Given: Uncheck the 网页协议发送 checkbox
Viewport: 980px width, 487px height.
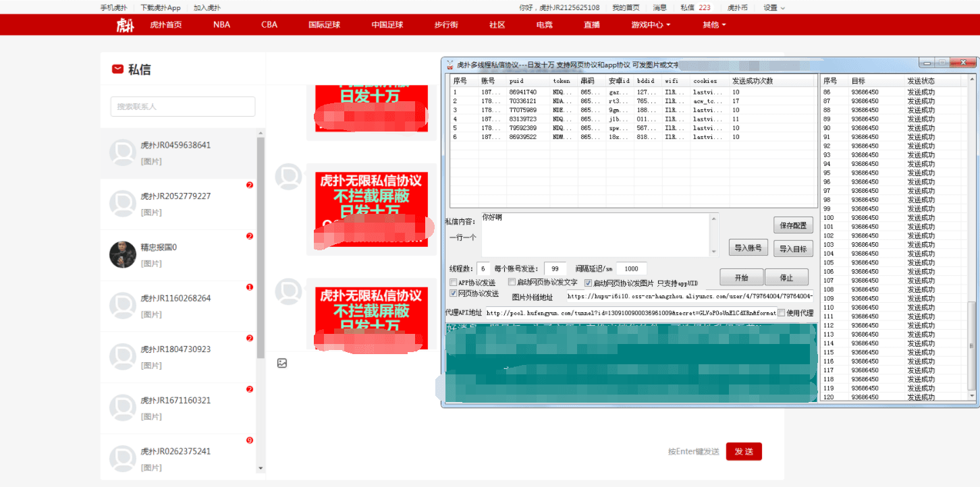Looking at the screenshot, I should [x=454, y=293].
